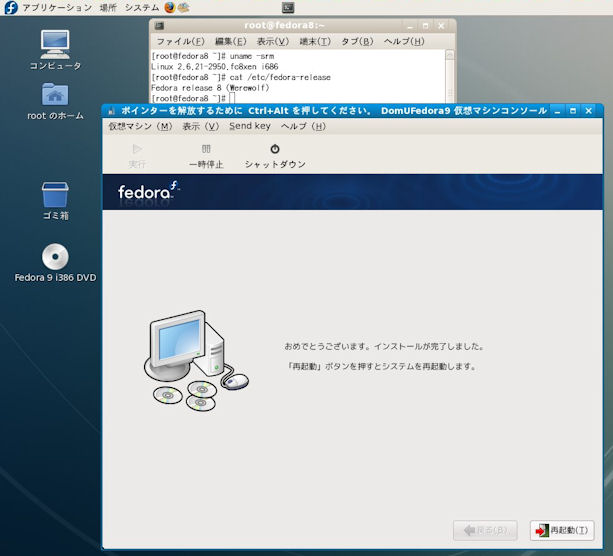The image size is (613, 556).
Task: Open 場所 menu in top panel
Action: [x=108, y=7]
